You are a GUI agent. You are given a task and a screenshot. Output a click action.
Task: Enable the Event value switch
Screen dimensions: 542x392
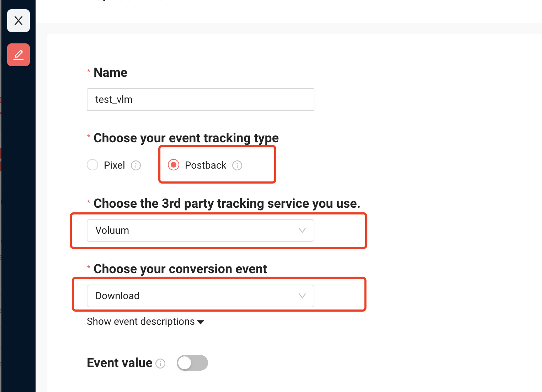192,363
